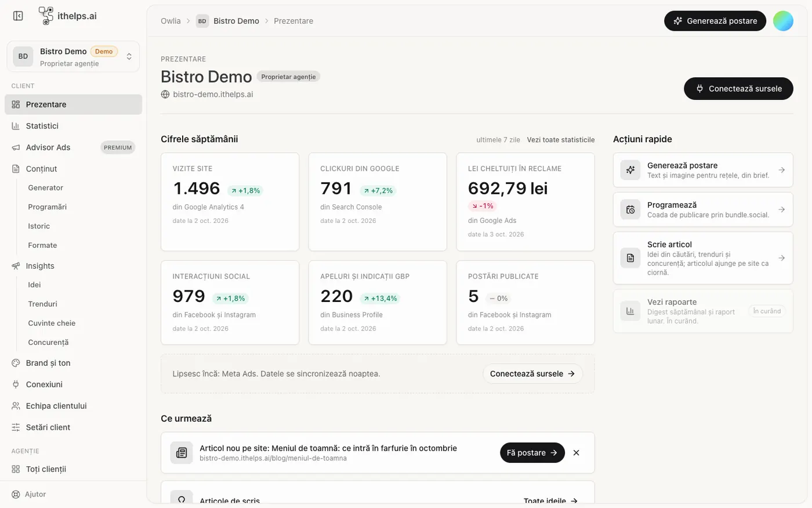812x508 pixels.
Task: Click Conectează sursele in Meta Ads notice
Action: point(532,374)
